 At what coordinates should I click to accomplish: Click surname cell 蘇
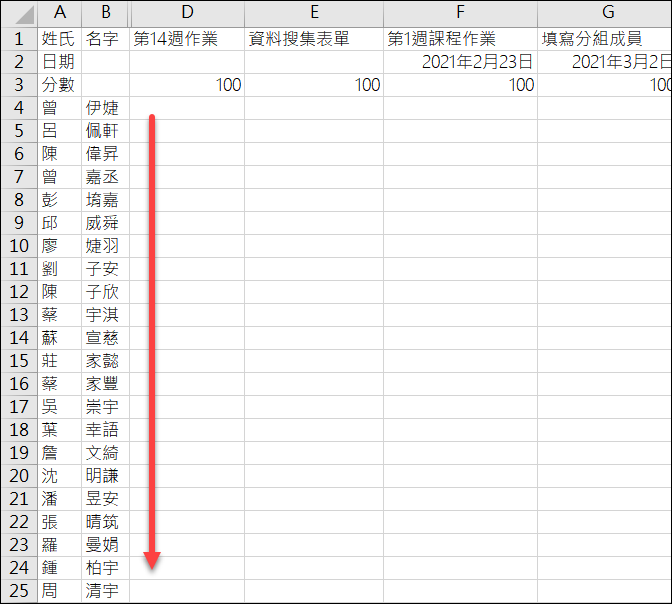coord(60,338)
